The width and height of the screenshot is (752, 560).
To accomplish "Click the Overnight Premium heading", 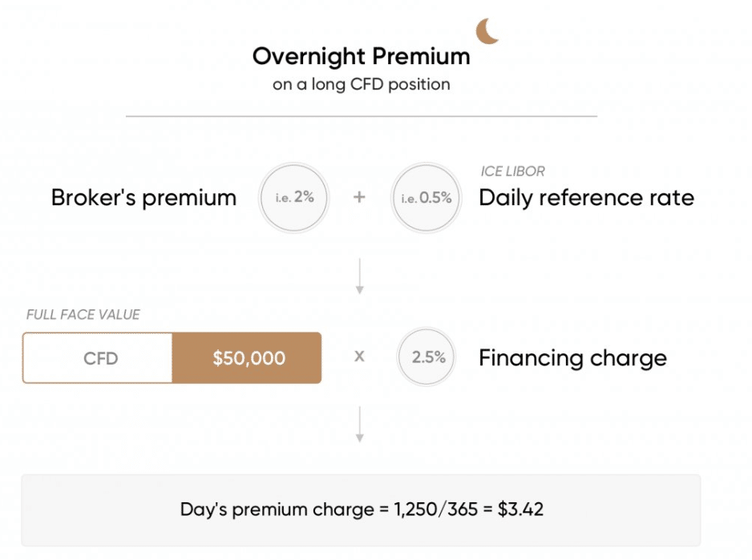I will 361,56.
